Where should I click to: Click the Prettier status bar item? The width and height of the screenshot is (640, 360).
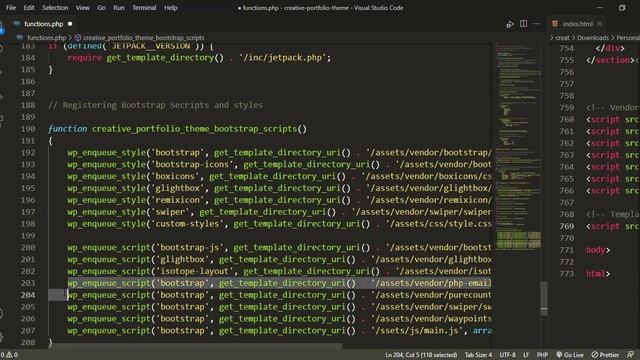(605, 355)
